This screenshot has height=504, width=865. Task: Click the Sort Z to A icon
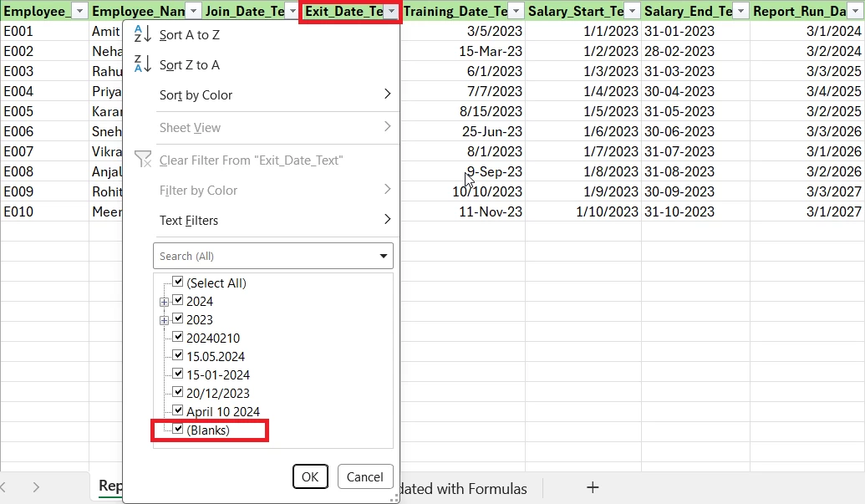pyautogui.click(x=142, y=64)
